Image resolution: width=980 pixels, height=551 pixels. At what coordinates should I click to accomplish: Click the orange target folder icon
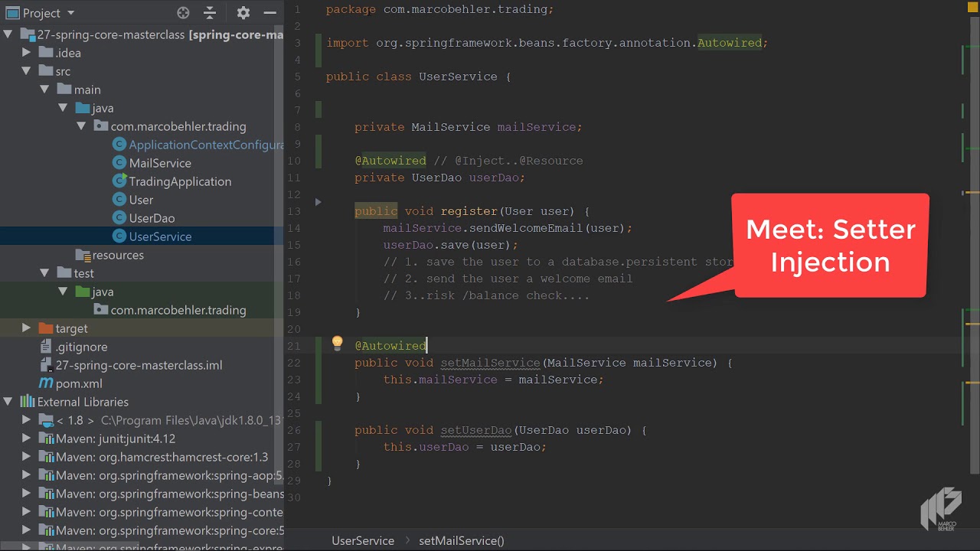tap(45, 328)
